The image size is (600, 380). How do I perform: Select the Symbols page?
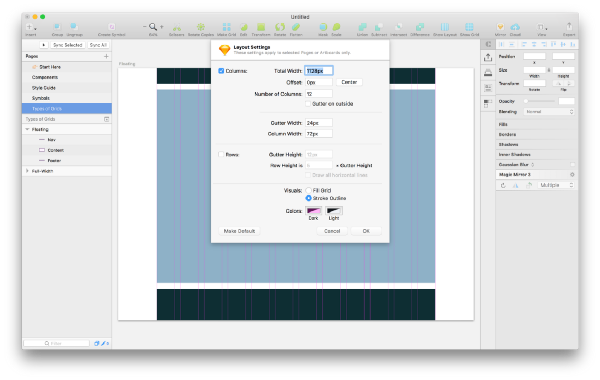[67, 98]
